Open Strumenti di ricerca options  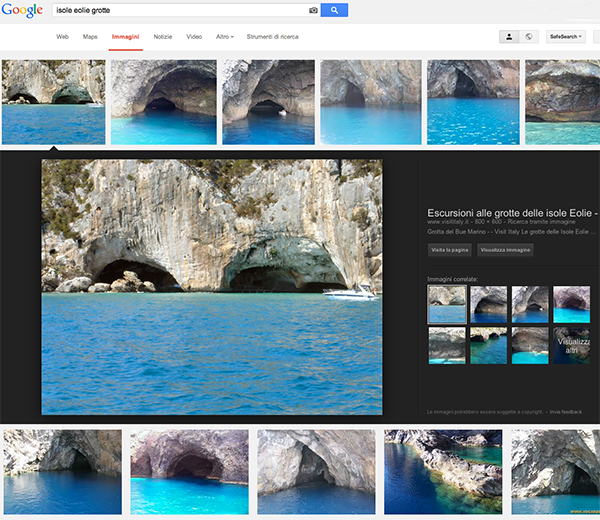pyautogui.click(x=272, y=37)
